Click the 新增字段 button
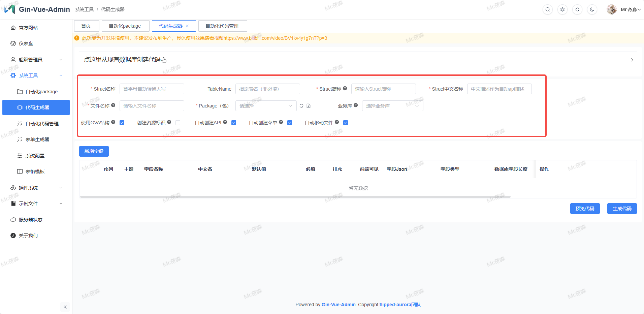 (94, 151)
